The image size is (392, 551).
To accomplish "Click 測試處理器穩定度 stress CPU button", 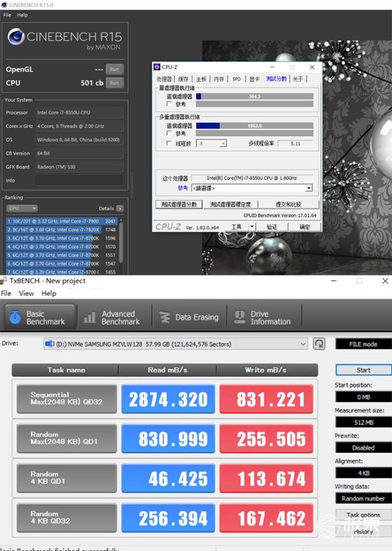I will pyautogui.click(x=230, y=204).
